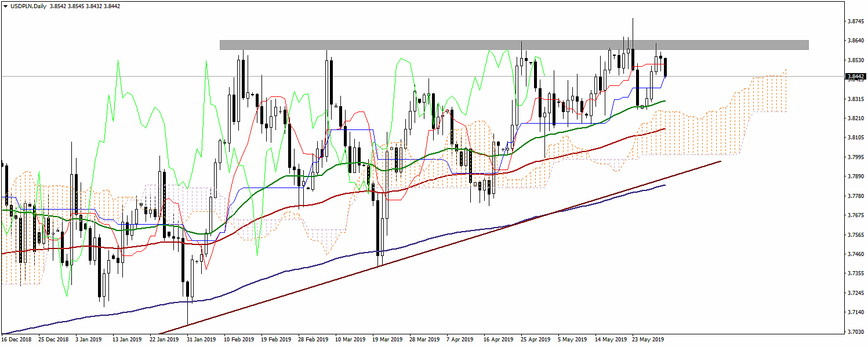Screen dimensions: 868x346
Task: Click the USDPLN,Daily chart title
Action: coord(27,5)
